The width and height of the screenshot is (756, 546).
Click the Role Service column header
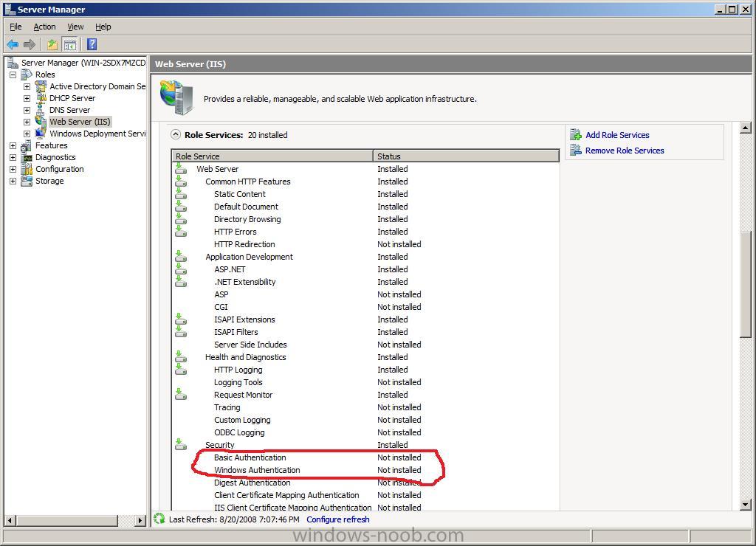272,156
